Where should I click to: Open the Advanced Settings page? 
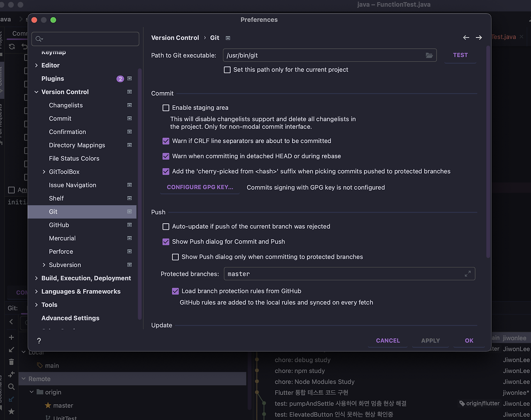coord(71,318)
